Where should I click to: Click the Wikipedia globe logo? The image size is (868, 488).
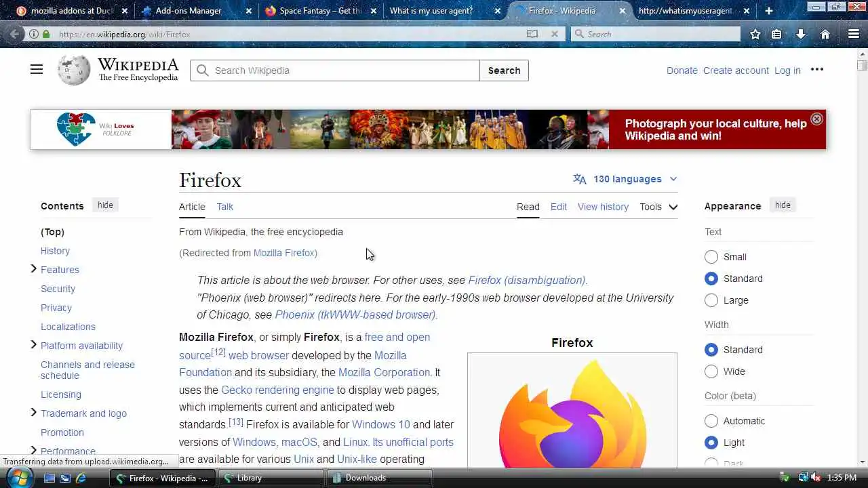[x=74, y=70]
